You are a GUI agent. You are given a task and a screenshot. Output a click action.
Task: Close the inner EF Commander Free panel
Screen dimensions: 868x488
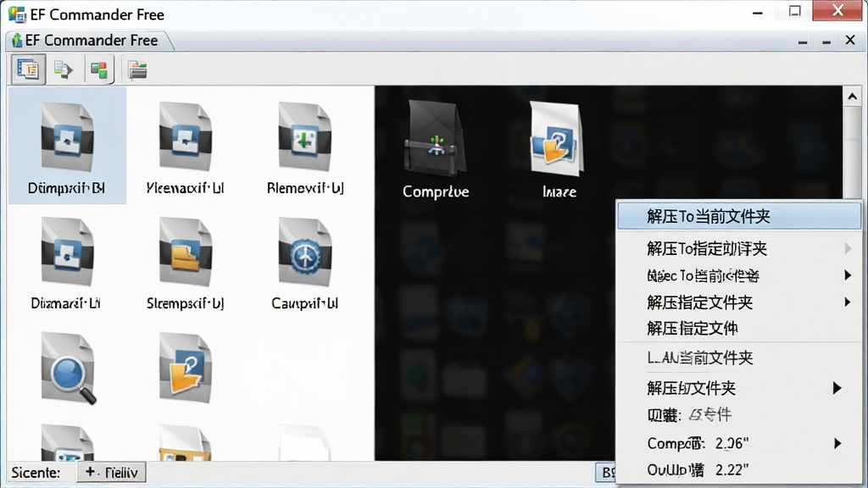850,41
